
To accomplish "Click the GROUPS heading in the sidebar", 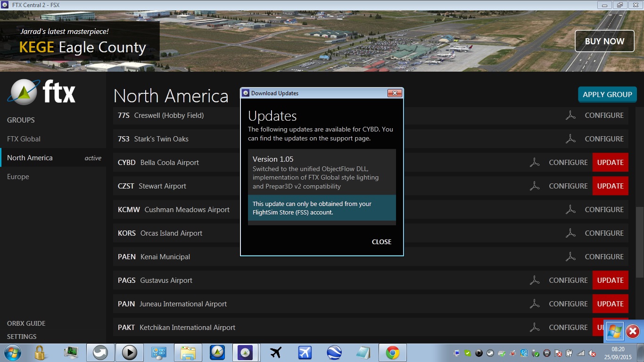I will pyautogui.click(x=21, y=120).
